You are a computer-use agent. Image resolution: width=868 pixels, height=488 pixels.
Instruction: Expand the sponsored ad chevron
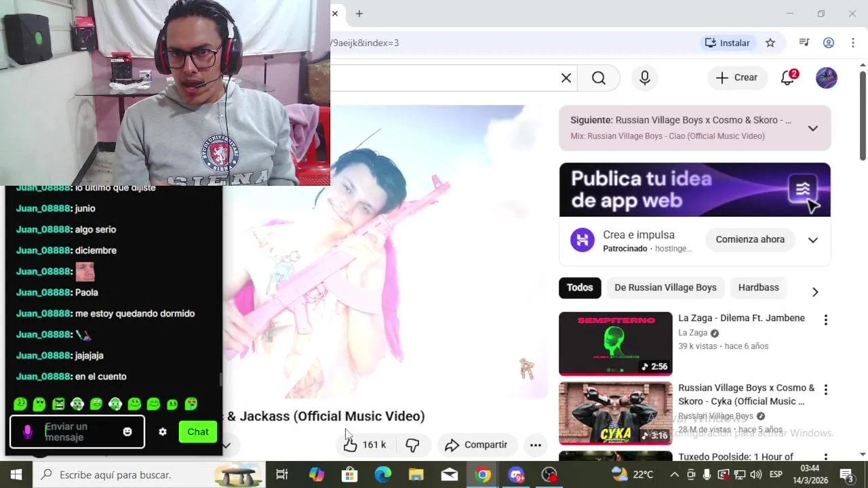812,240
